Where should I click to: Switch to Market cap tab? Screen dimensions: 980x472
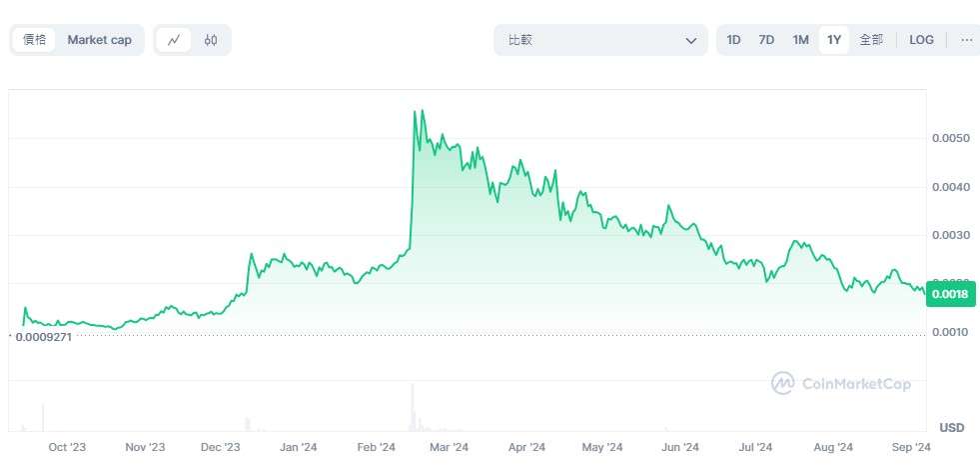click(x=99, y=40)
